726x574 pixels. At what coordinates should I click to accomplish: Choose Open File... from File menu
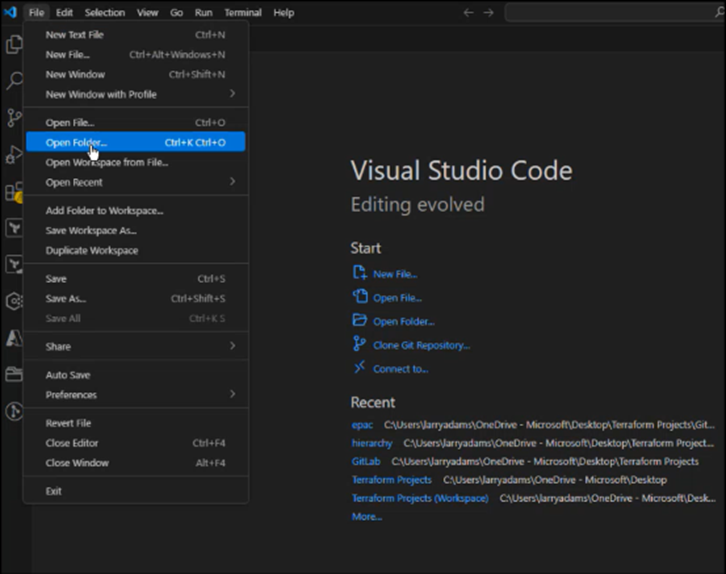(136, 123)
